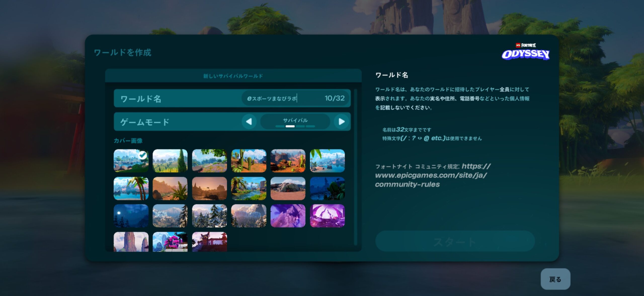Choose red pagoda temple cover image
The width and height of the screenshot is (644, 296).
click(209, 242)
